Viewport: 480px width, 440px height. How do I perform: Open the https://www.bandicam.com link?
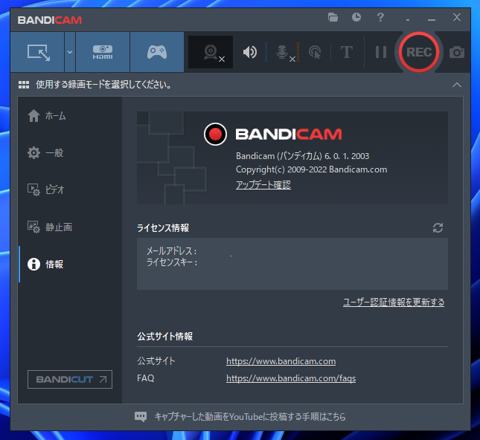(x=281, y=361)
